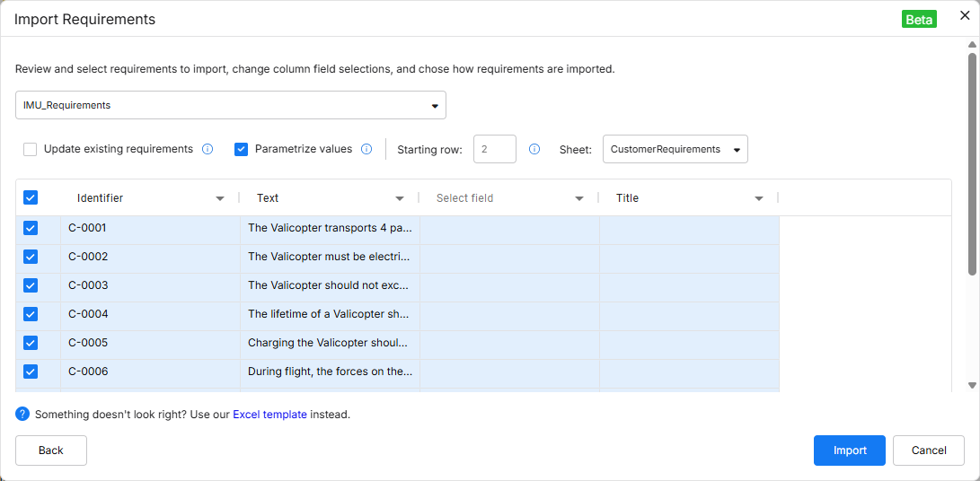This screenshot has height=481, width=980.
Task: Uncheck the C-0002 row checkbox
Action: coord(31,257)
